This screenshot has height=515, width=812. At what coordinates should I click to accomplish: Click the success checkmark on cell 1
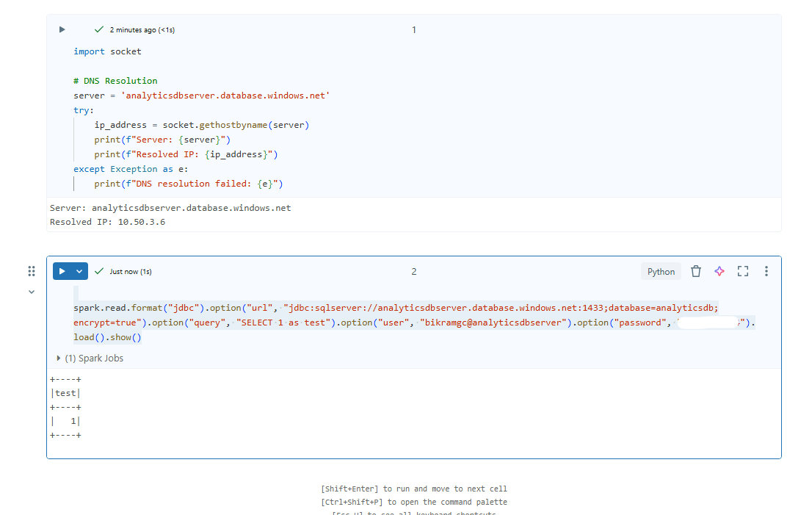[98, 29]
